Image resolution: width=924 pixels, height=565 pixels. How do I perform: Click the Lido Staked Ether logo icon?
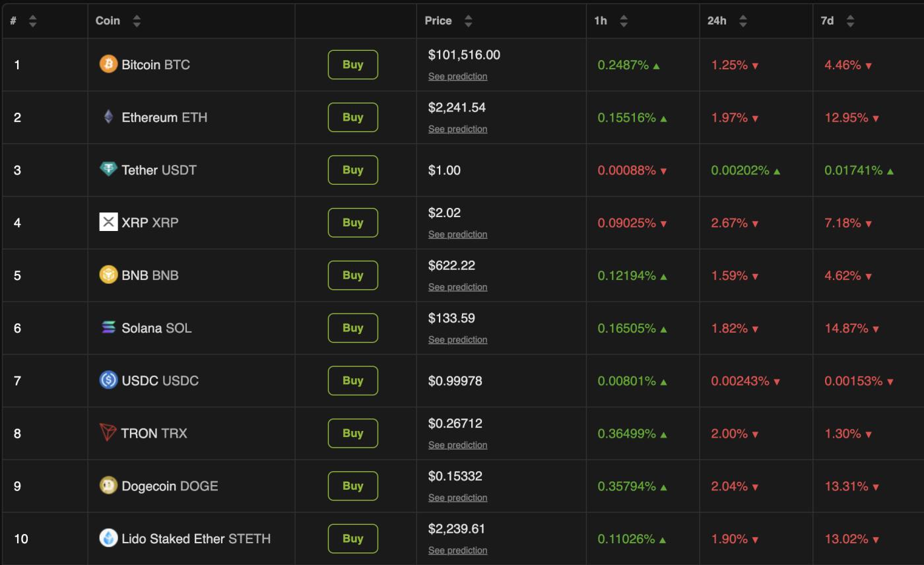point(108,538)
